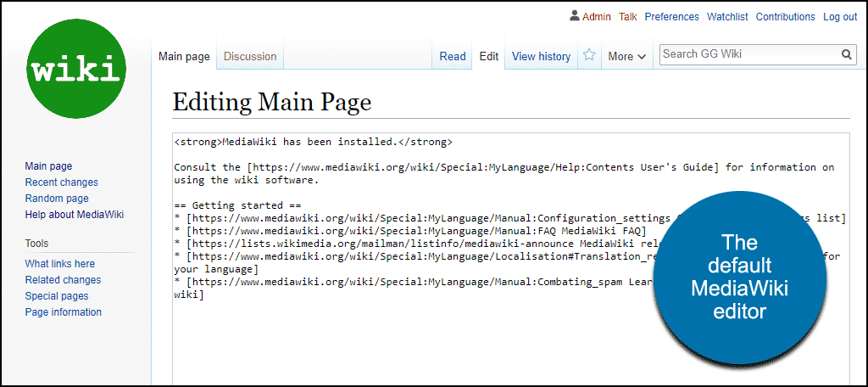Go to Preferences
The image size is (868, 387).
(671, 17)
